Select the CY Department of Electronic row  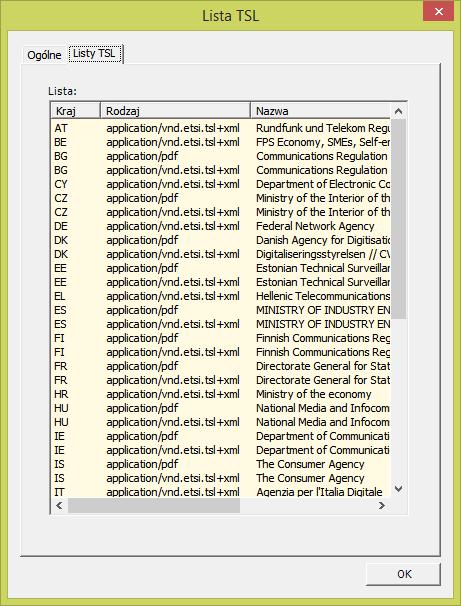click(221, 184)
